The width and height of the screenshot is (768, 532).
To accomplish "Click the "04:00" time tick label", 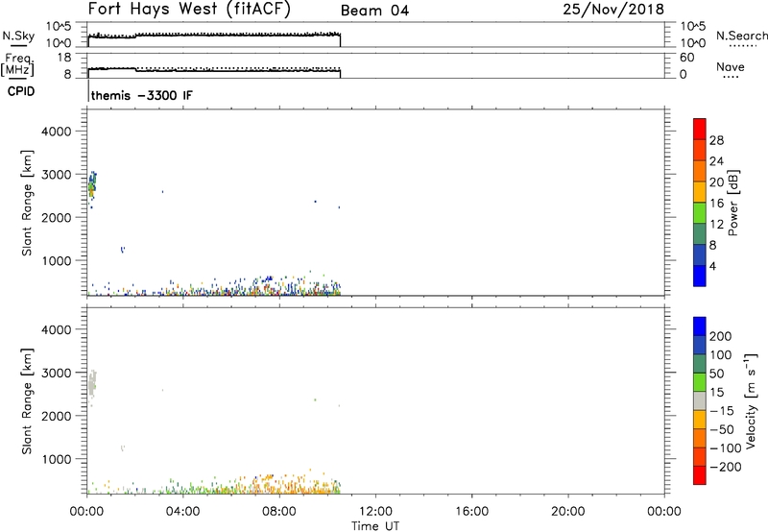I will [183, 512].
